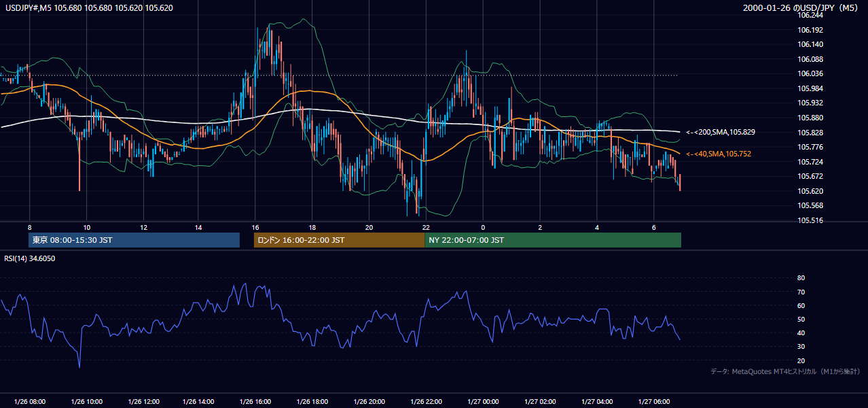
Task: Click the 200 SMA 105.829 label
Action: pyautogui.click(x=721, y=132)
